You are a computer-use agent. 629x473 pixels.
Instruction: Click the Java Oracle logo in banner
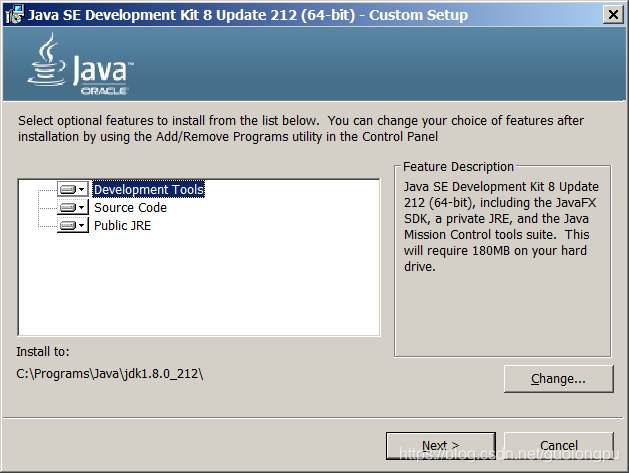(80, 64)
